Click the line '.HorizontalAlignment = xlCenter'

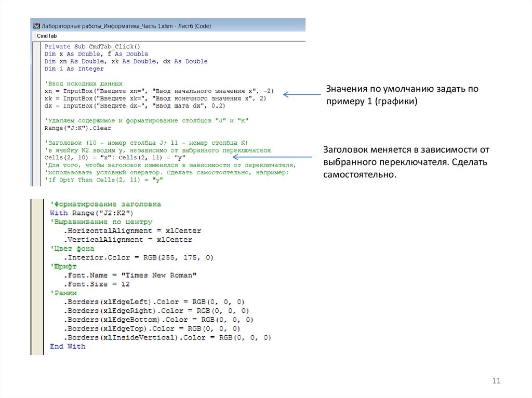pyautogui.click(x=132, y=231)
